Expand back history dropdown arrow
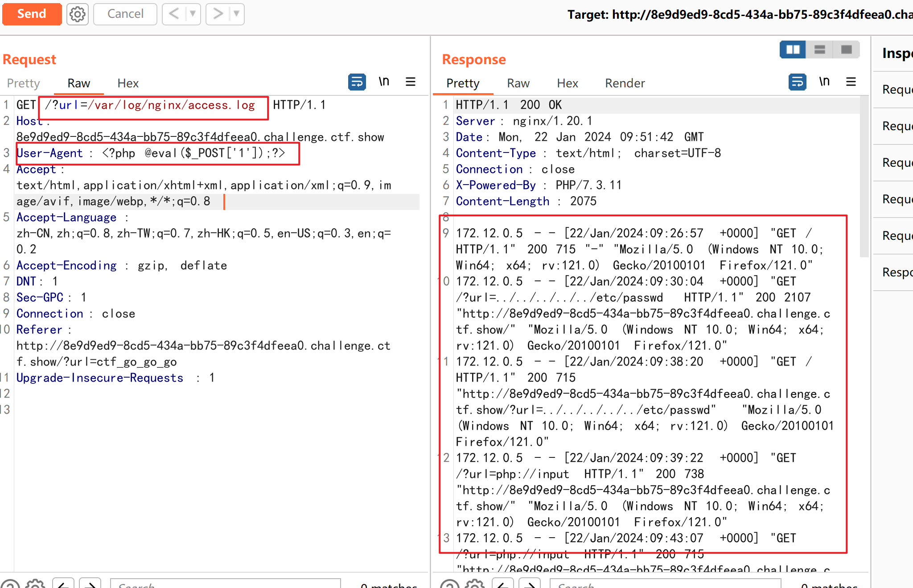Viewport: 913px width, 588px height. click(193, 14)
